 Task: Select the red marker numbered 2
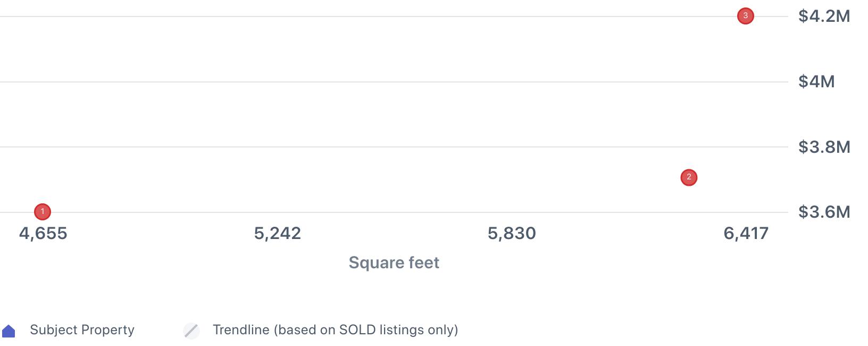689,177
